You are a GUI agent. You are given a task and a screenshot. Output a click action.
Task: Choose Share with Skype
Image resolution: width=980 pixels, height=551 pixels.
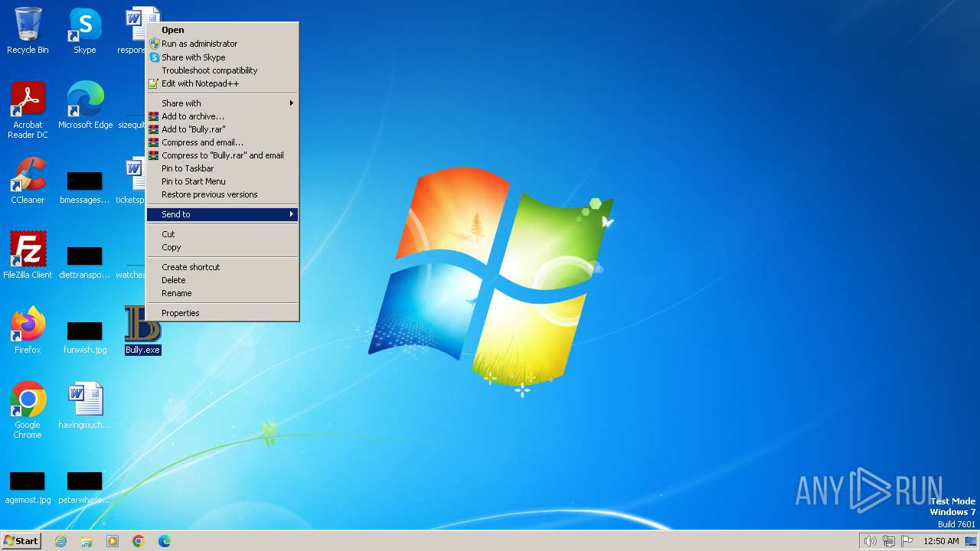click(x=222, y=57)
